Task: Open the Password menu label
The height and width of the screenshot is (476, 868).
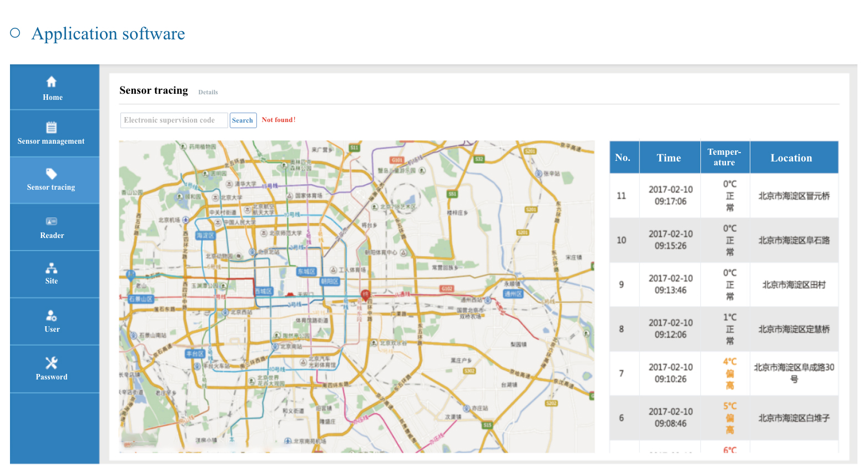Action: 52,377
